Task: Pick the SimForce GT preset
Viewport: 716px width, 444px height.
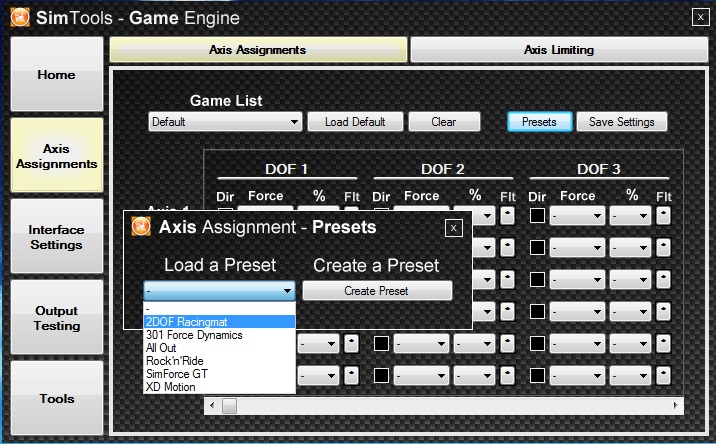Action: click(x=219, y=374)
